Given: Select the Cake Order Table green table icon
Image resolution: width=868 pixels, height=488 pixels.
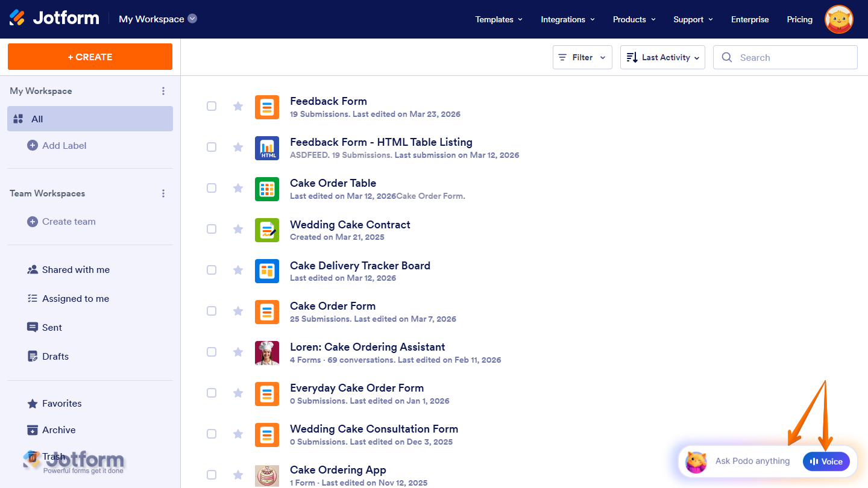Looking at the screenshot, I should pyautogui.click(x=267, y=189).
